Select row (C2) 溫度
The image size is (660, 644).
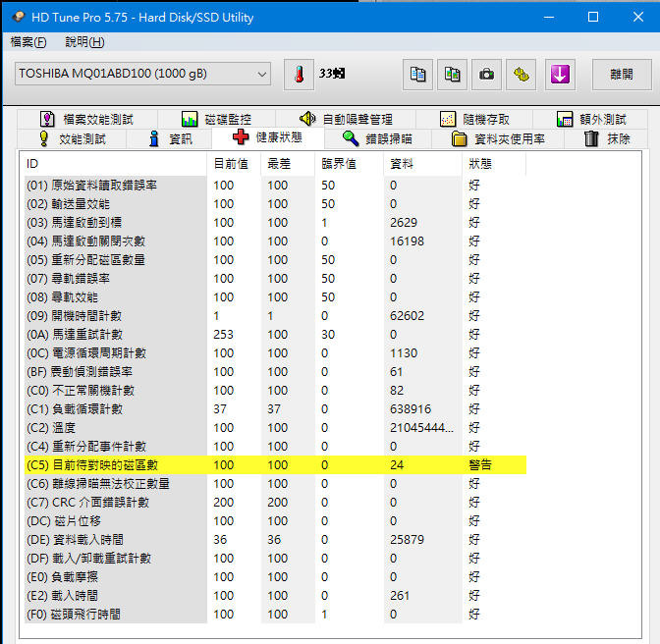click(275, 428)
